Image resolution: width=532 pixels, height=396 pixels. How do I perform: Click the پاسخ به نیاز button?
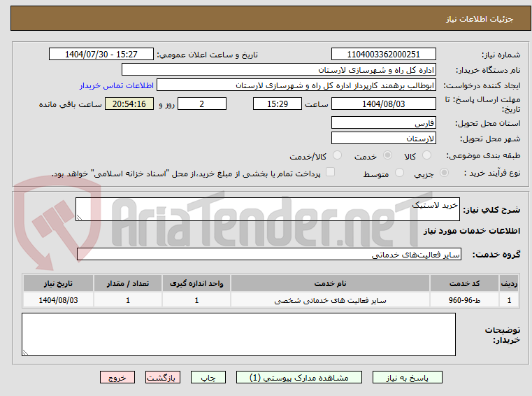(x=407, y=377)
